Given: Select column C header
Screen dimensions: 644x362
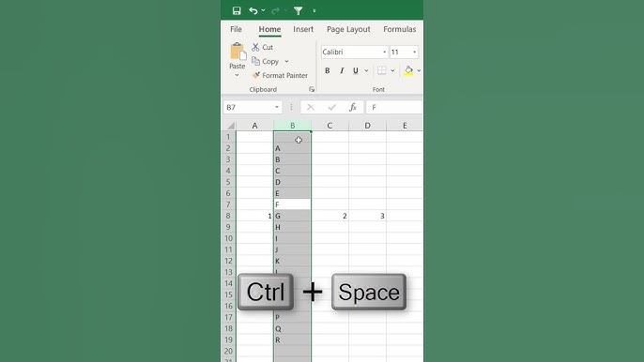Looking at the screenshot, I should tap(330, 126).
